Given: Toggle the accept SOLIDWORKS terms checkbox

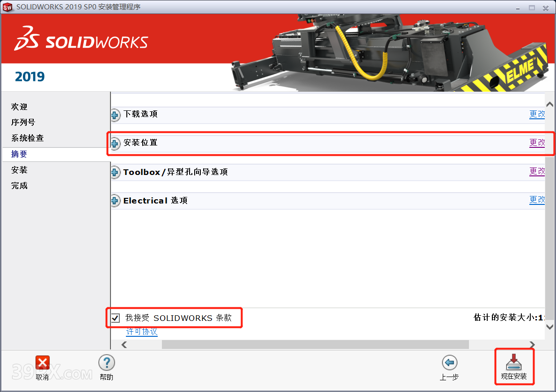Looking at the screenshot, I should (x=116, y=318).
